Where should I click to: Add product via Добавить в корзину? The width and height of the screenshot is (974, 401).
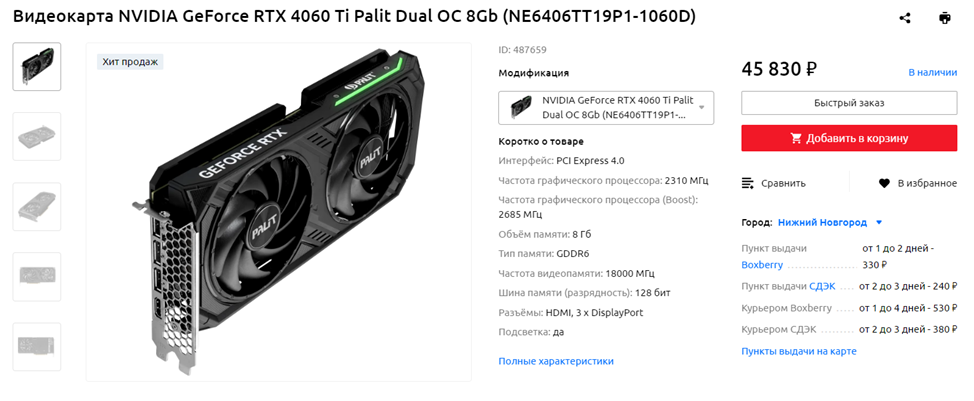pyautogui.click(x=849, y=138)
